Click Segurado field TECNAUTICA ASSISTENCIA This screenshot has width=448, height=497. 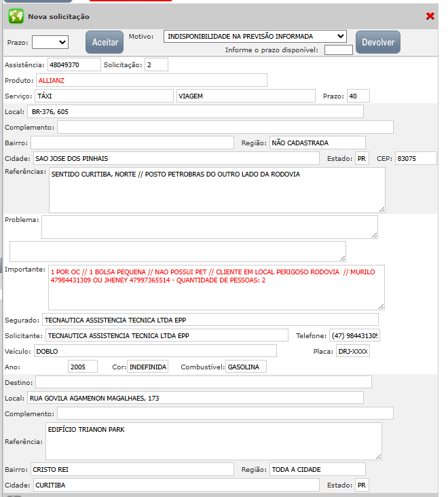[210, 320]
